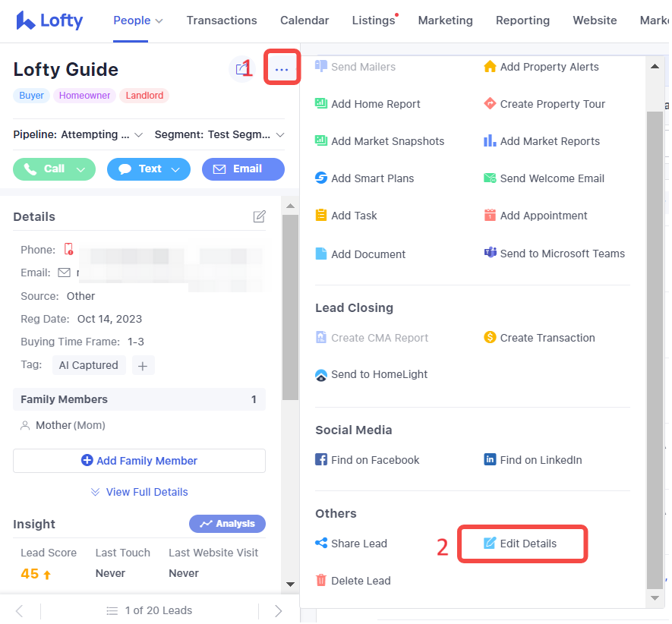Open the Listings tab
The height and width of the screenshot is (624, 672).
pyautogui.click(x=374, y=20)
